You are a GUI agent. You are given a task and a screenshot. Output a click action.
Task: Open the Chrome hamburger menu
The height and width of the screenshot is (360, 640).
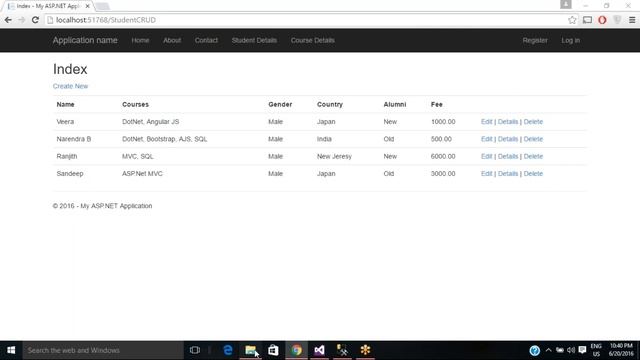tap(632, 20)
